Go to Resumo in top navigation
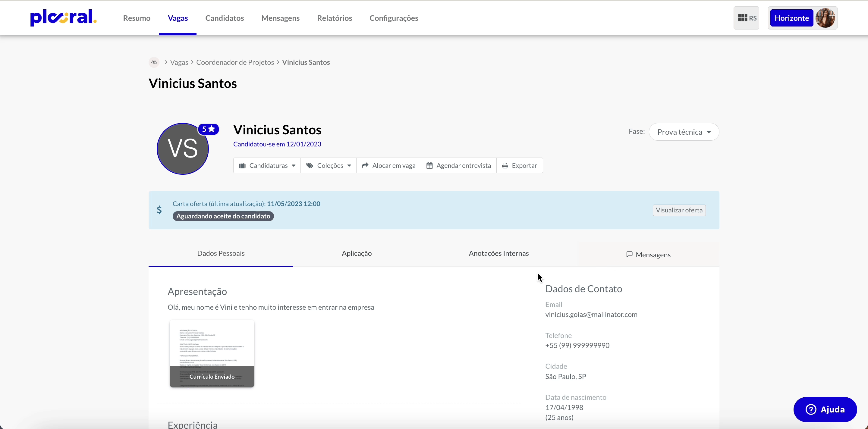The image size is (868, 429). click(137, 18)
